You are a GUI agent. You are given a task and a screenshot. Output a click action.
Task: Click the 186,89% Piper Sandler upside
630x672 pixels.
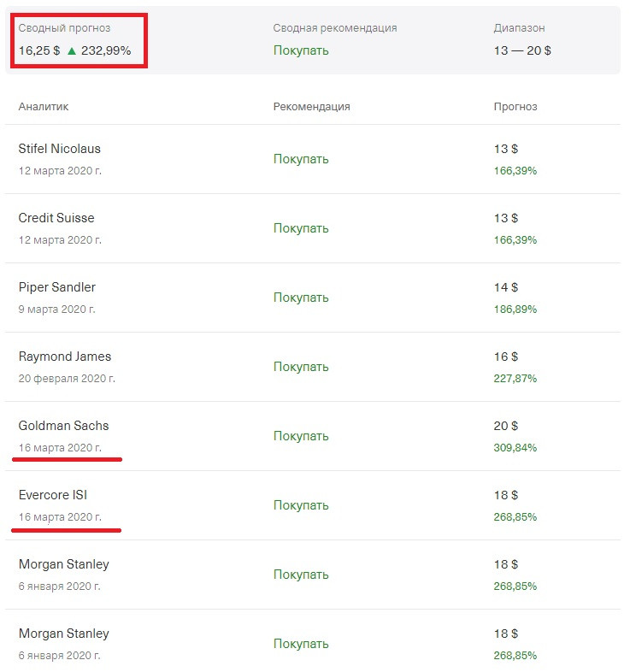coord(515,309)
